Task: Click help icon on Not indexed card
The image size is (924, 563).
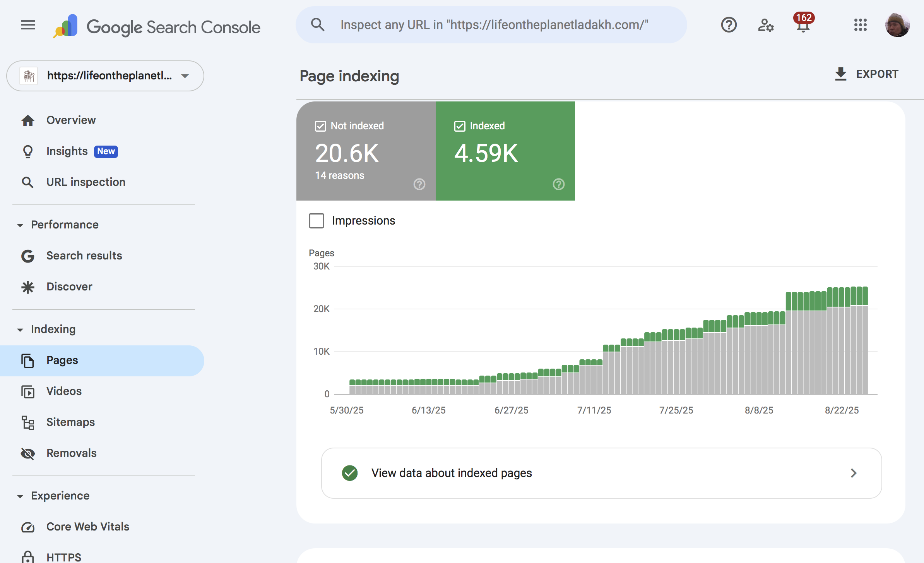Action: [419, 184]
